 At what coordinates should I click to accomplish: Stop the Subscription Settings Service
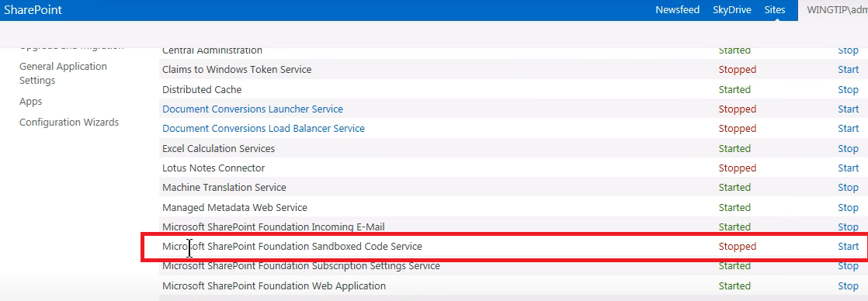[848, 266]
